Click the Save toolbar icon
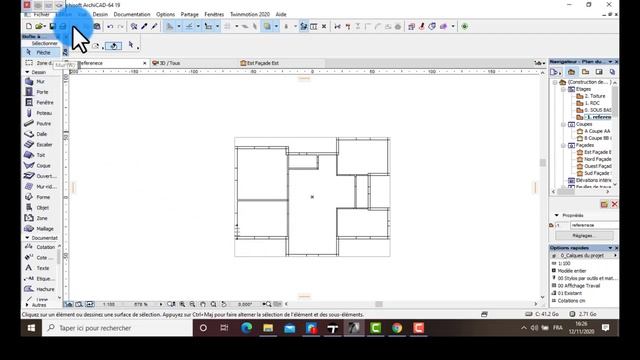This screenshot has width=640, height=360. (52, 27)
